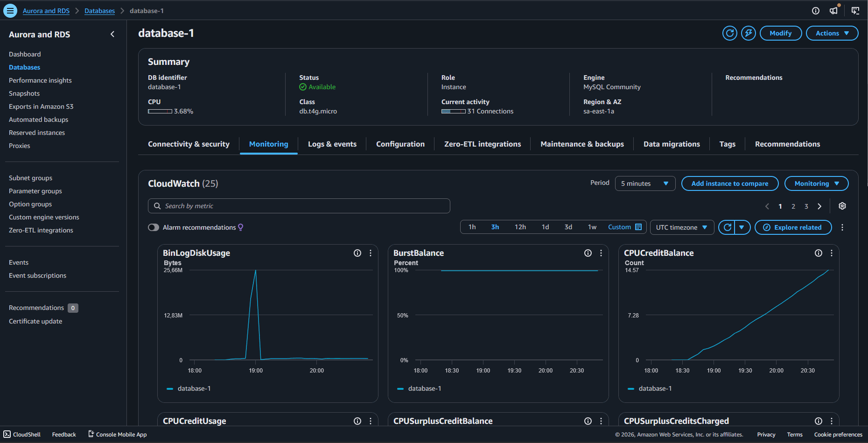The width and height of the screenshot is (868, 443).
Task: Click the lightning bolt icon beside Modify
Action: click(749, 33)
